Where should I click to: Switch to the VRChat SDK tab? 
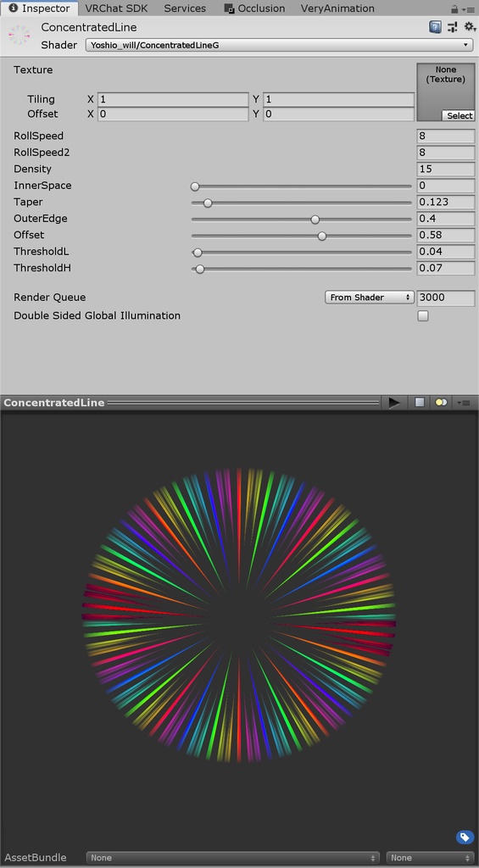click(x=116, y=8)
